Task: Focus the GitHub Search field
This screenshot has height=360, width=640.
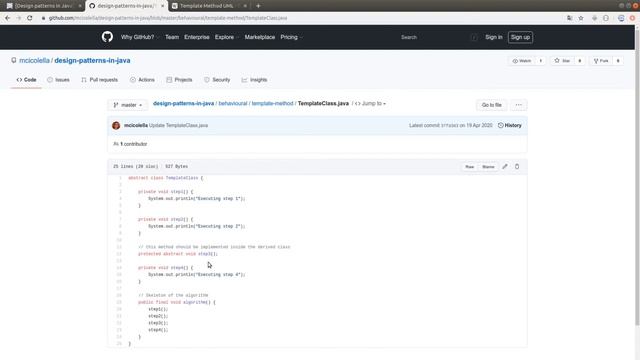Action: pos(439,37)
